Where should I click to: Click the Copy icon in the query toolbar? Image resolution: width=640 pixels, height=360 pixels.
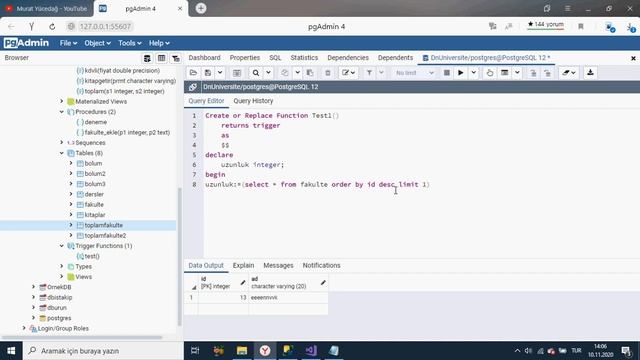click(x=285, y=73)
